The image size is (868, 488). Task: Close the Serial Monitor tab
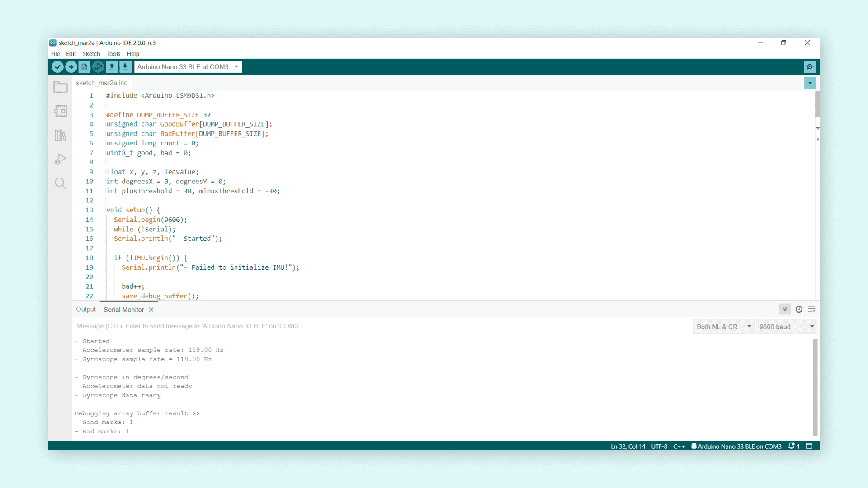pos(151,310)
